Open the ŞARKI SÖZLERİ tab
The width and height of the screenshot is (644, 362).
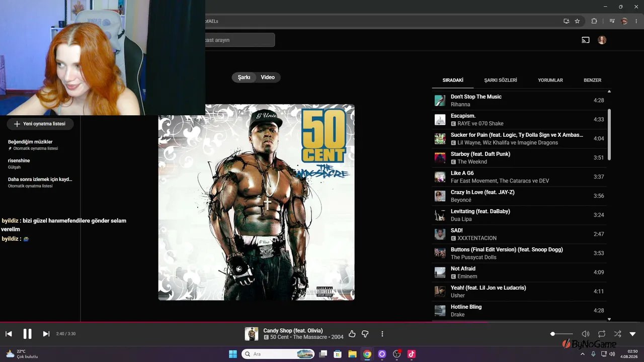tap(501, 80)
